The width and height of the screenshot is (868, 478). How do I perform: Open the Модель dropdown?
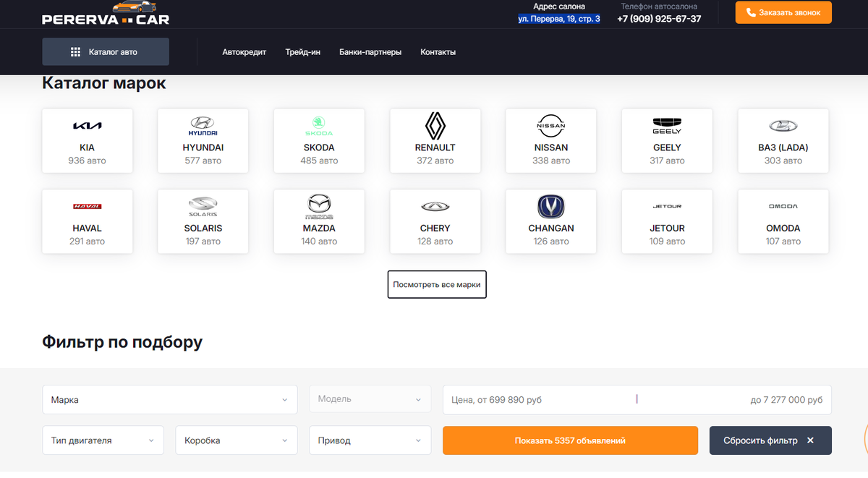(370, 399)
